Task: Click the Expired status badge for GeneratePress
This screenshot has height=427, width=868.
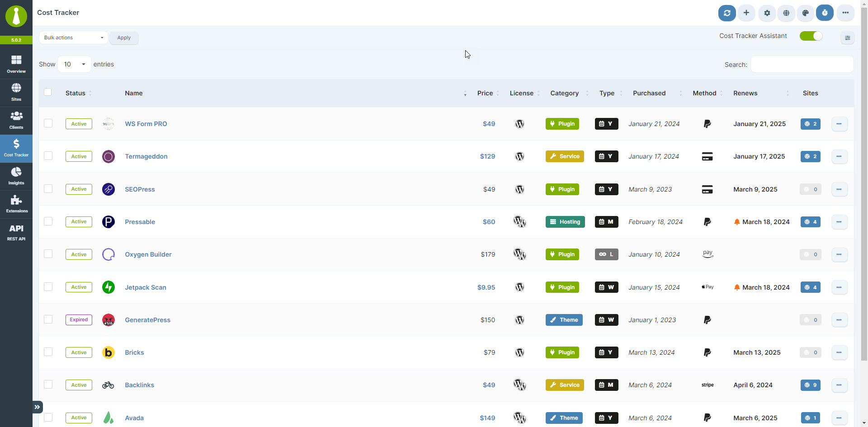Action: (79, 320)
